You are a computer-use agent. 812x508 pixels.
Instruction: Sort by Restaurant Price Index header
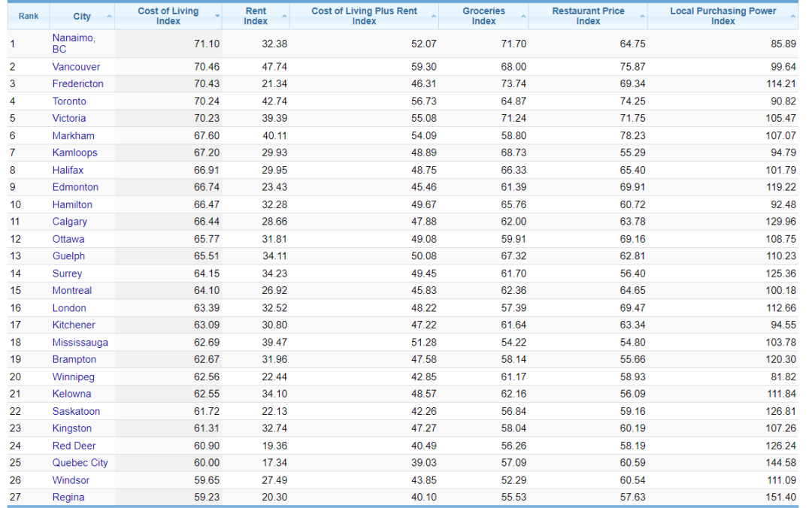(x=588, y=16)
